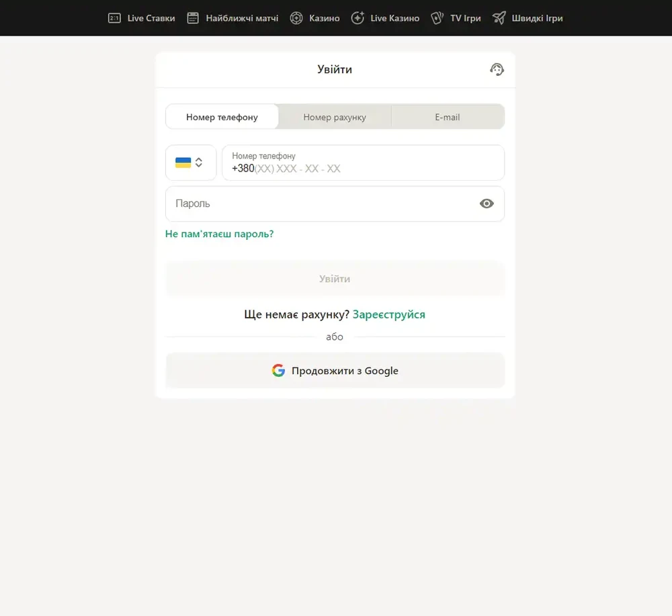Click the Не пам'ятаєш пароль? link
Screen dimensions: 672x616
pos(220,234)
